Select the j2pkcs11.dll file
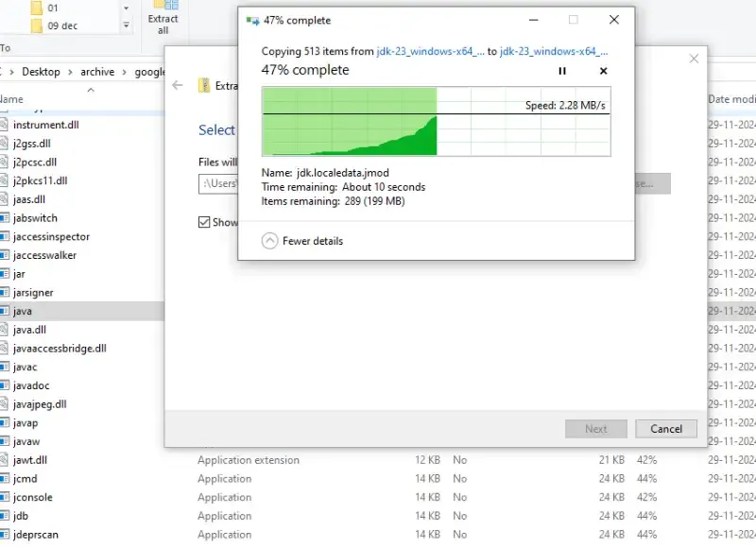 click(40, 180)
